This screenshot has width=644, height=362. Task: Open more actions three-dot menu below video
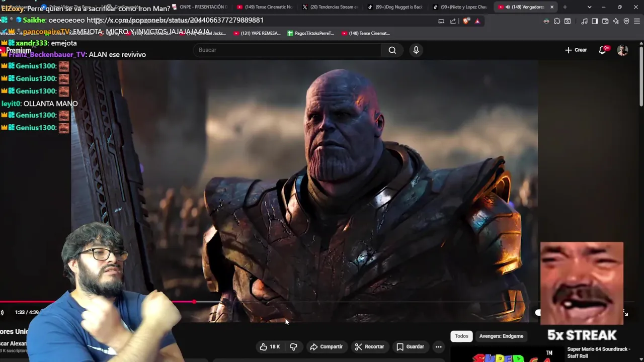click(x=439, y=346)
